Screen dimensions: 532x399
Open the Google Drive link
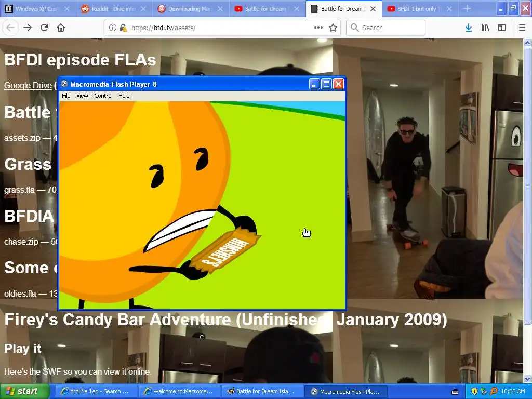tap(28, 86)
